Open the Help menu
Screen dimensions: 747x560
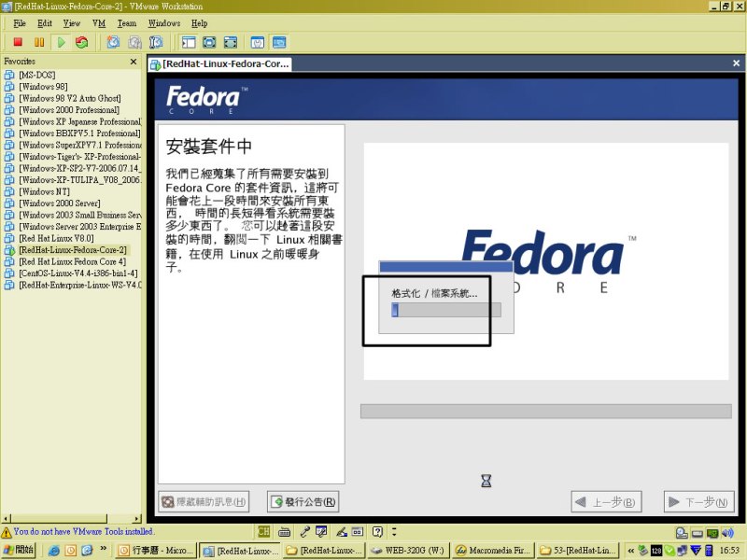(200, 23)
